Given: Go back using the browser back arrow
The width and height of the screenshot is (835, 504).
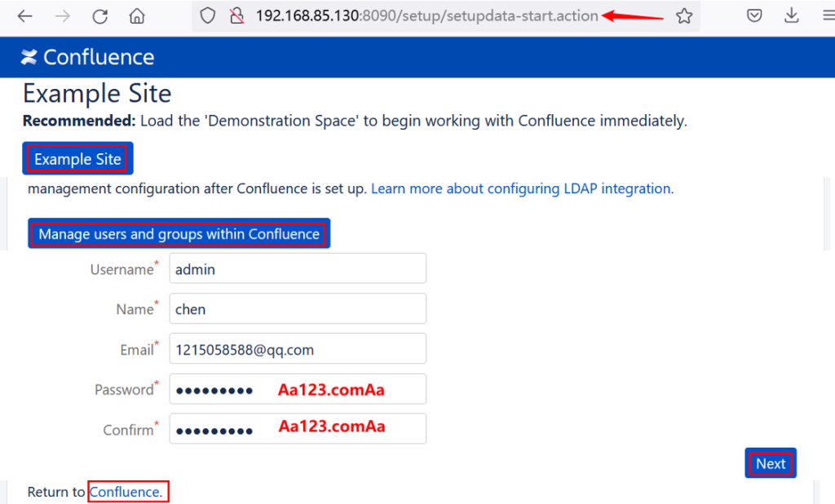Looking at the screenshot, I should click(25, 16).
